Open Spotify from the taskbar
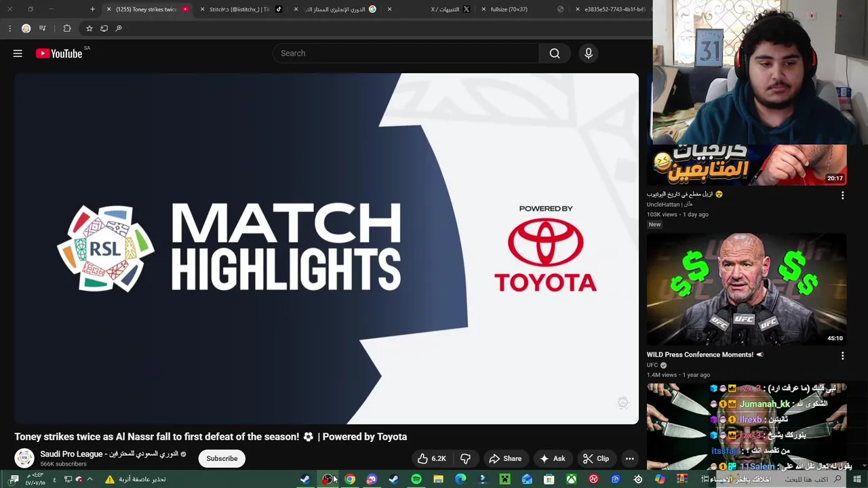Viewport: 868px width, 488px height. 416,479
